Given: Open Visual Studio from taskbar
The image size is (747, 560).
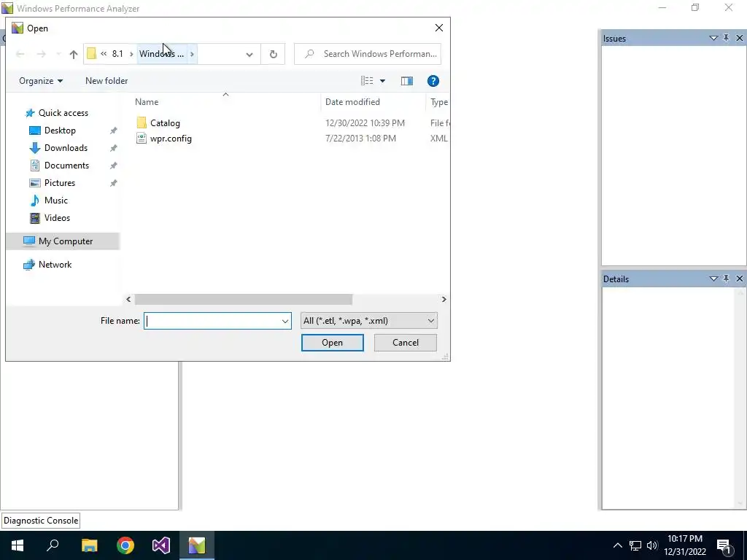Looking at the screenshot, I should click(x=161, y=545).
